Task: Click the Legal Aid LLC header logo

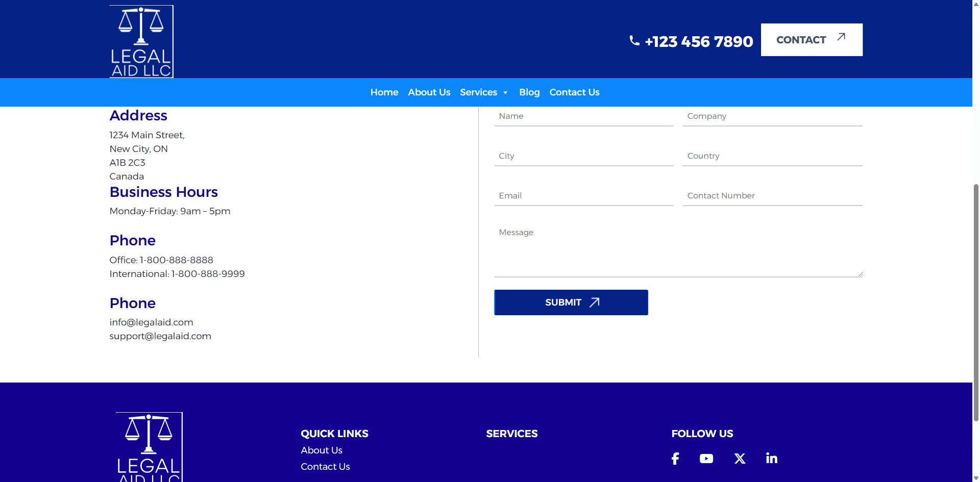Action: pos(141,42)
